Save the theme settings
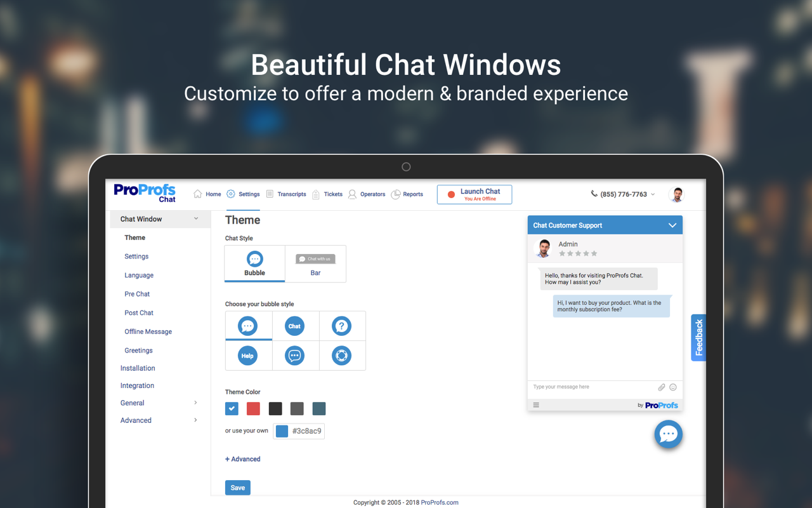The image size is (812, 508). tap(238, 488)
